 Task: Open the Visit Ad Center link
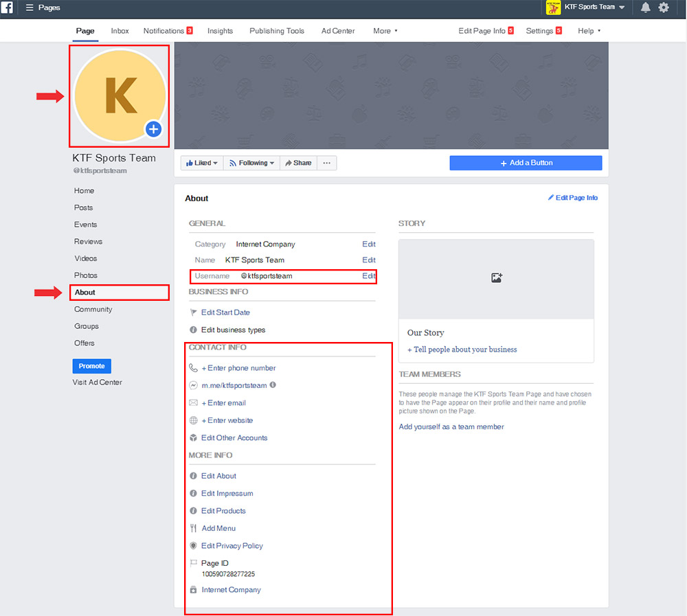pos(98,382)
